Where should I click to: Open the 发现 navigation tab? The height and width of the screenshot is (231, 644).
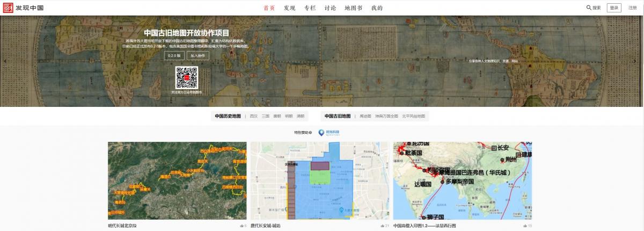[x=289, y=8]
